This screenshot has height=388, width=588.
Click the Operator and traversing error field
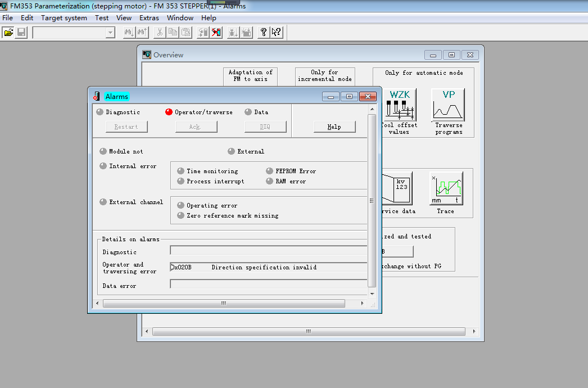[x=269, y=267]
